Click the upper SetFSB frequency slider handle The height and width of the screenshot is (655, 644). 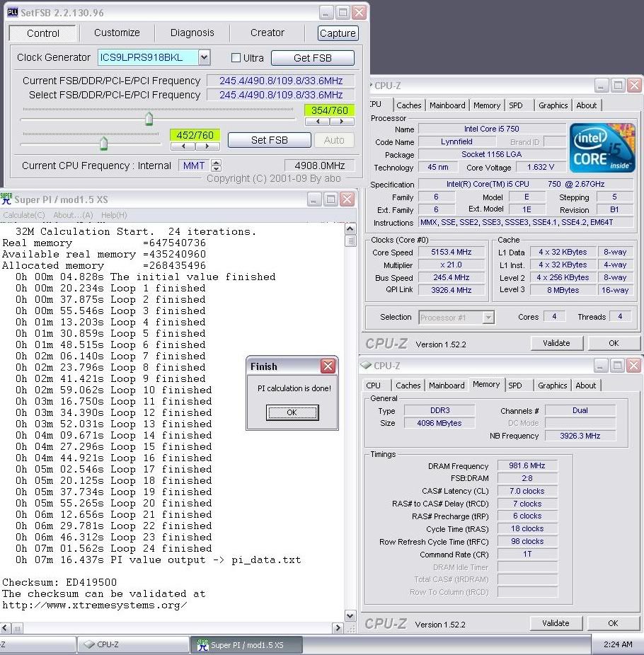click(149, 119)
